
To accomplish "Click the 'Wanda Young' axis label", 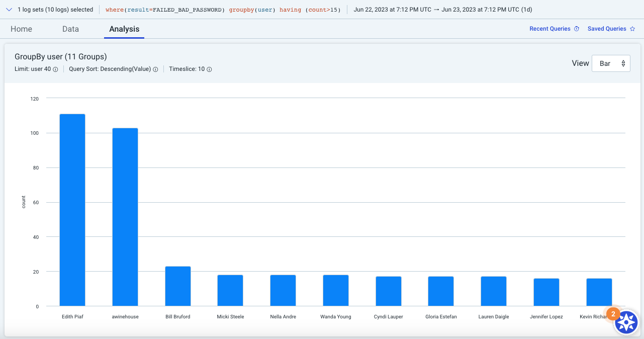I will pyautogui.click(x=336, y=317).
